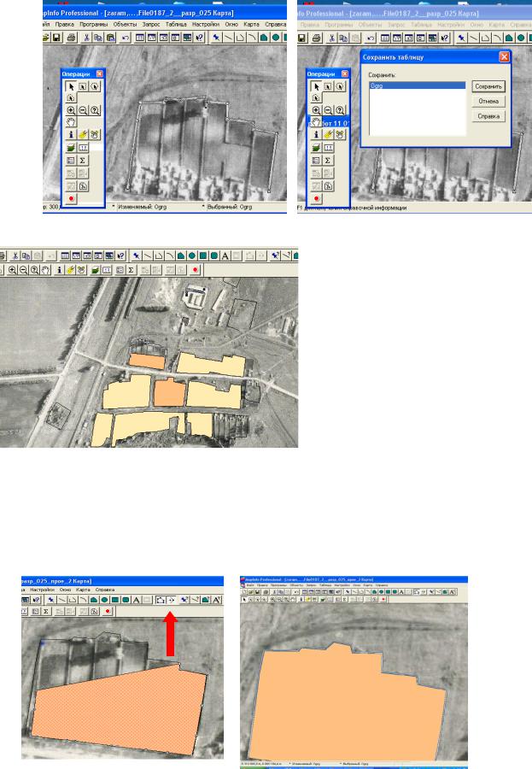Click Hotlink lightning icon in yellow-polygons map window
The height and width of the screenshot is (769, 532).
[71, 270]
